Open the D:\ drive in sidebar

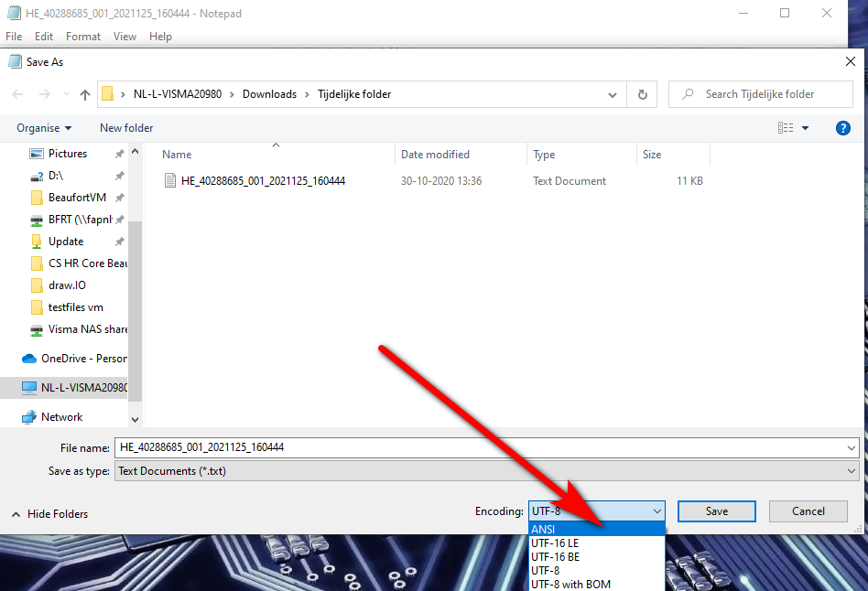coord(56,176)
